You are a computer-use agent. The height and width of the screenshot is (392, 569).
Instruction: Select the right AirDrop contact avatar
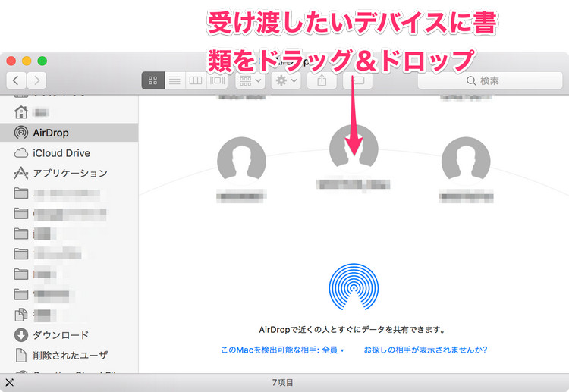click(466, 162)
